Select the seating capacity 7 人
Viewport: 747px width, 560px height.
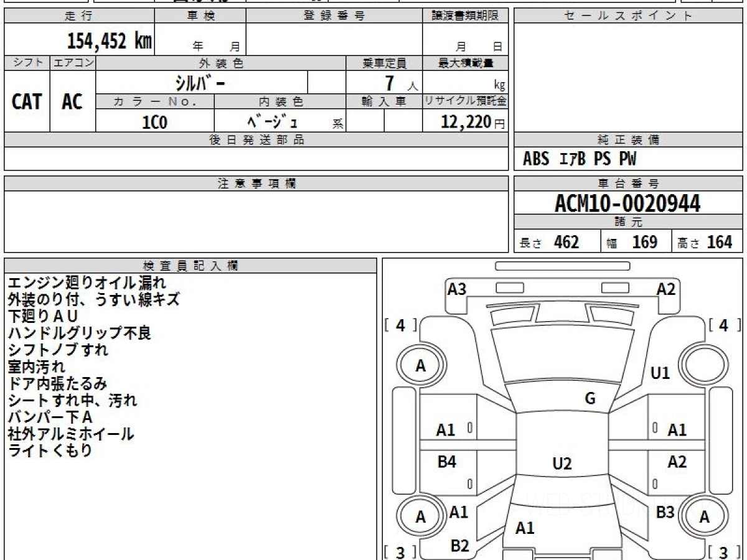[401, 83]
